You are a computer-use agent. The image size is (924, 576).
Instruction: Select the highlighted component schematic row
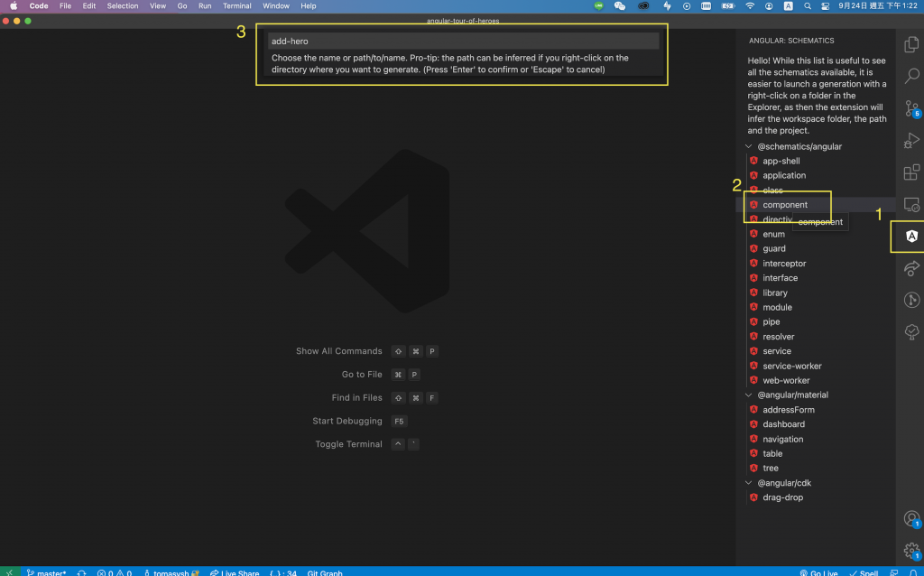tap(817, 205)
